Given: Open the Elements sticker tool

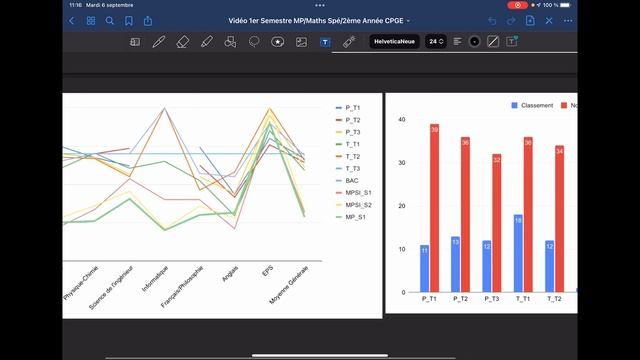Looking at the screenshot, I should point(278,42).
